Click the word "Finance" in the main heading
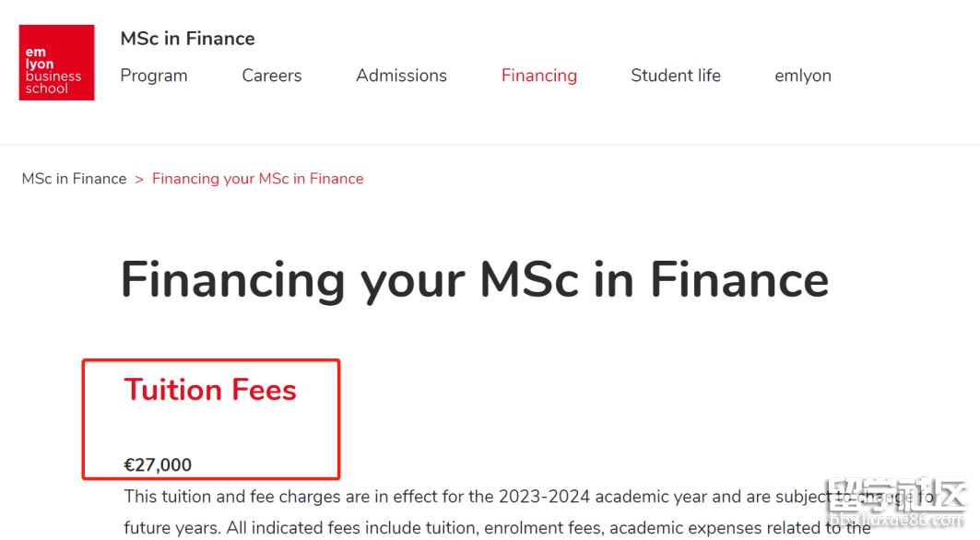980x540 pixels. (x=739, y=279)
